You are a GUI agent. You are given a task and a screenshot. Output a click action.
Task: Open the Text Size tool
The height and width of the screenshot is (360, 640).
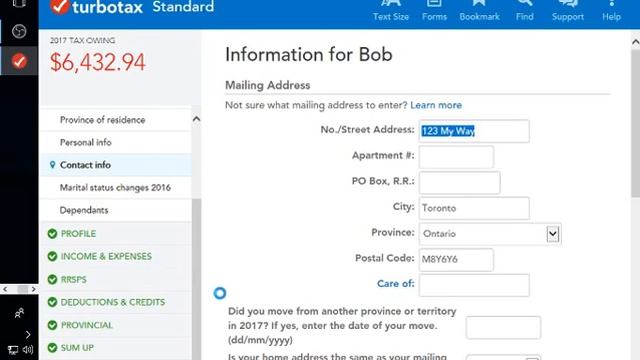coord(391,11)
